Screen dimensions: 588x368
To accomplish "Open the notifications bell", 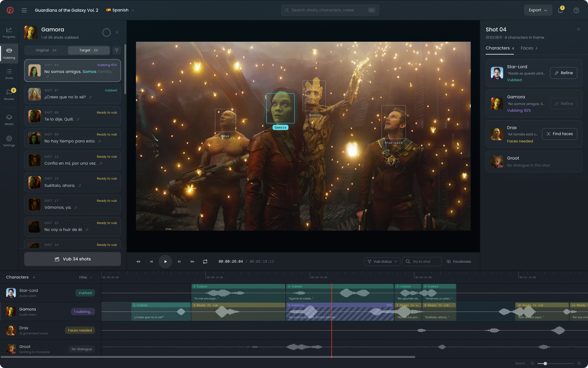I will [x=560, y=10].
